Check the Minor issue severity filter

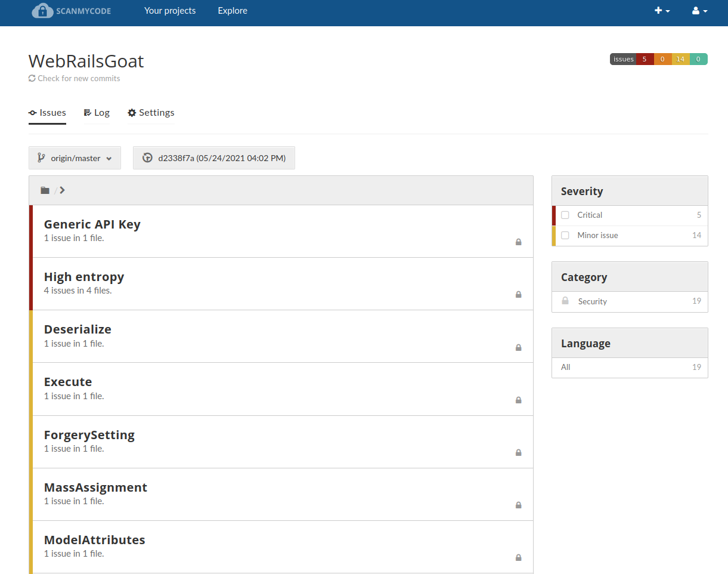pyautogui.click(x=565, y=236)
